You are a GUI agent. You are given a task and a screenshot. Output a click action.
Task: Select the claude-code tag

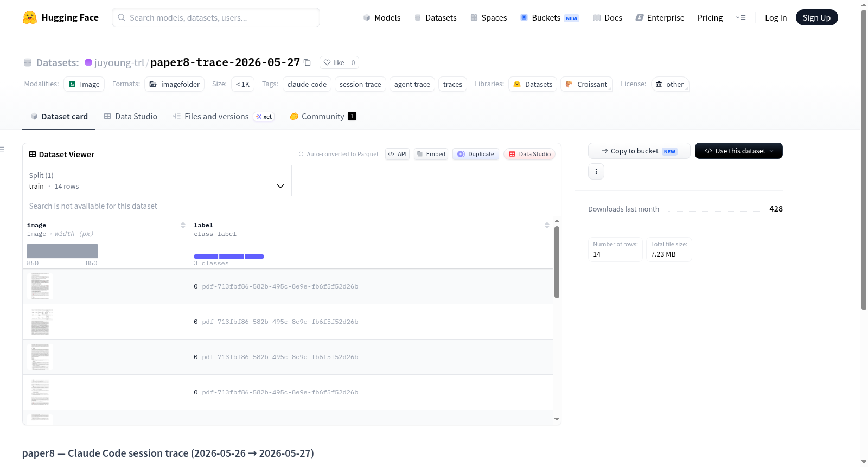tap(307, 84)
